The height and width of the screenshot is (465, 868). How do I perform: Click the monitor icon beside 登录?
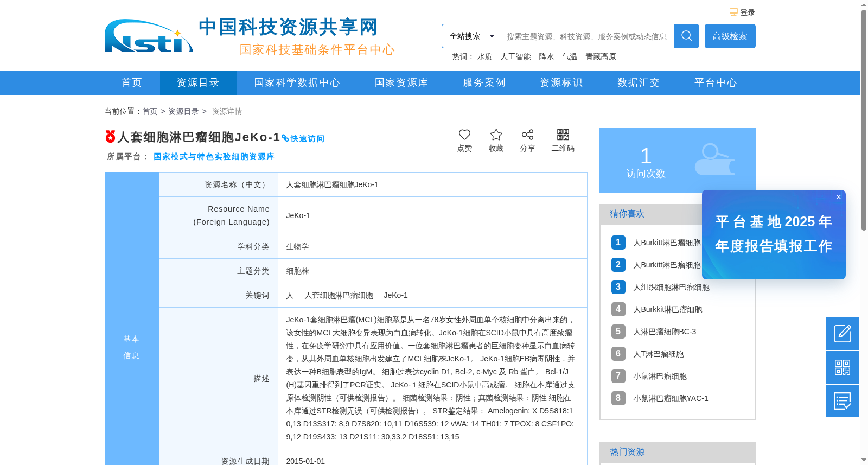[x=733, y=12]
